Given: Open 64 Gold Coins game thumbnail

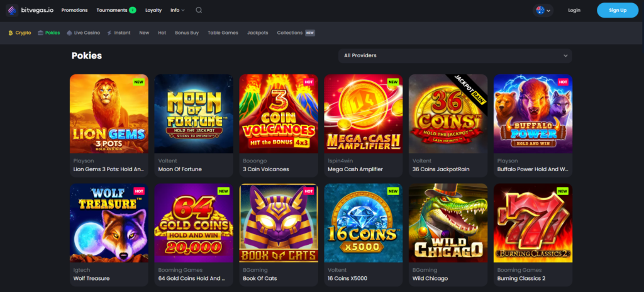Looking at the screenshot, I should pyautogui.click(x=194, y=223).
